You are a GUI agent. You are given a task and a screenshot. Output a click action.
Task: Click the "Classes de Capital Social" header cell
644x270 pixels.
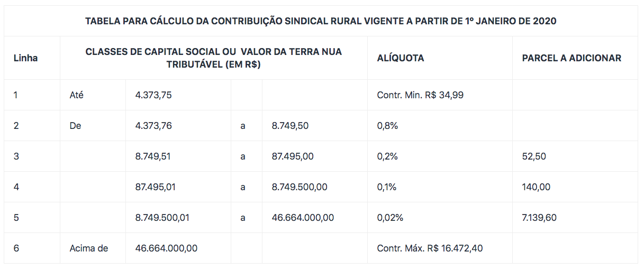click(x=214, y=58)
